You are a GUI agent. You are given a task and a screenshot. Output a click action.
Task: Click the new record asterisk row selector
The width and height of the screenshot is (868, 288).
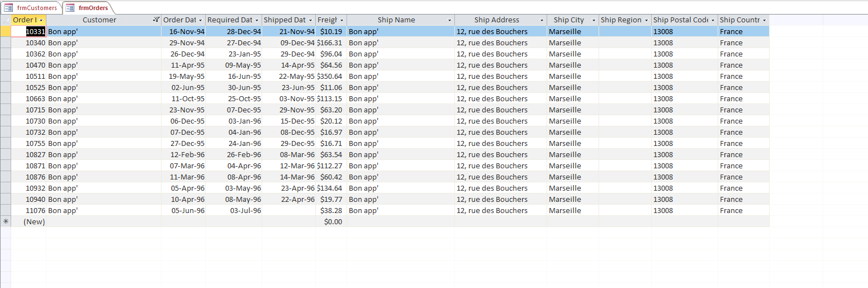pos(6,221)
